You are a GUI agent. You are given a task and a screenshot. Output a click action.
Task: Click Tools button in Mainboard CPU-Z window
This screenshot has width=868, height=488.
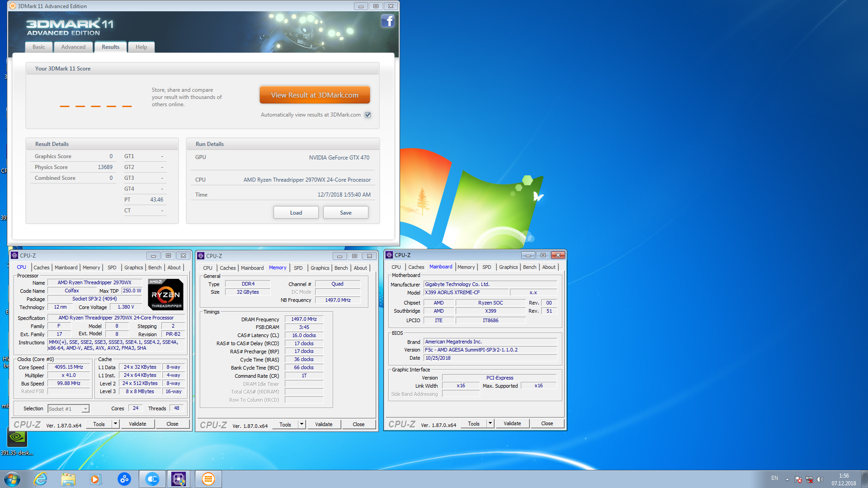coord(474,423)
